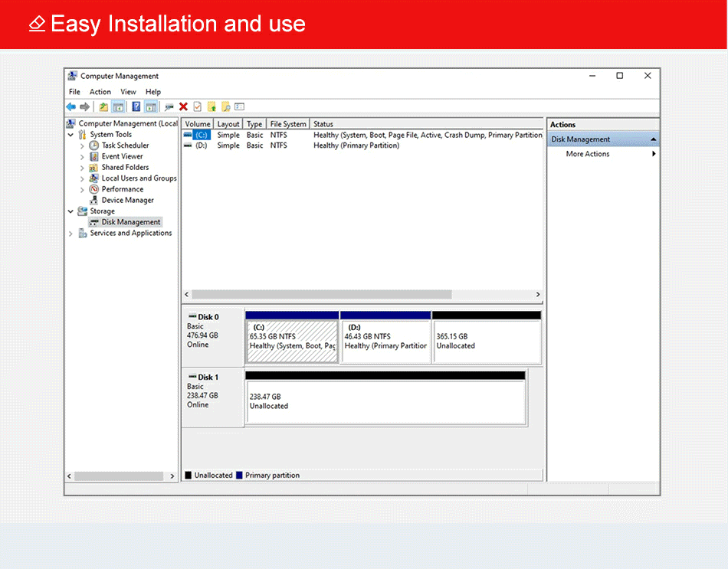Screen dimensions: 728x569
Task: Toggle the Show/Hide Console Tree toolbar icon
Action: tap(118, 107)
